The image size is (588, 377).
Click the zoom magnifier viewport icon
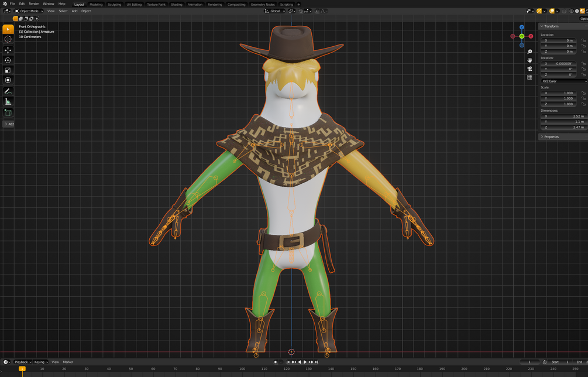529,52
